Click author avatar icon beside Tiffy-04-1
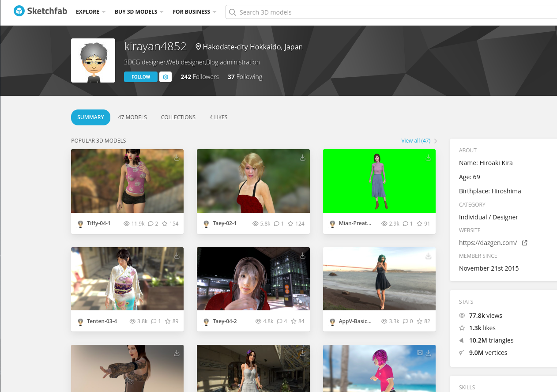 80,224
